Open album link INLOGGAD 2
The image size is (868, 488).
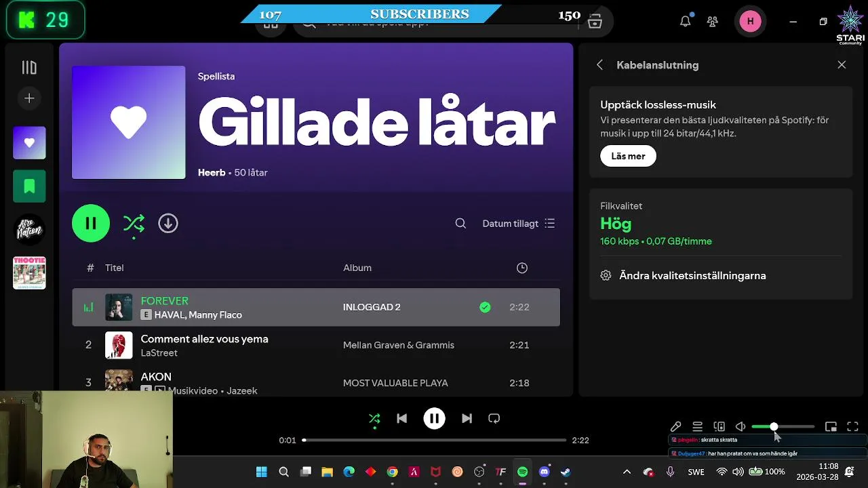coord(372,307)
